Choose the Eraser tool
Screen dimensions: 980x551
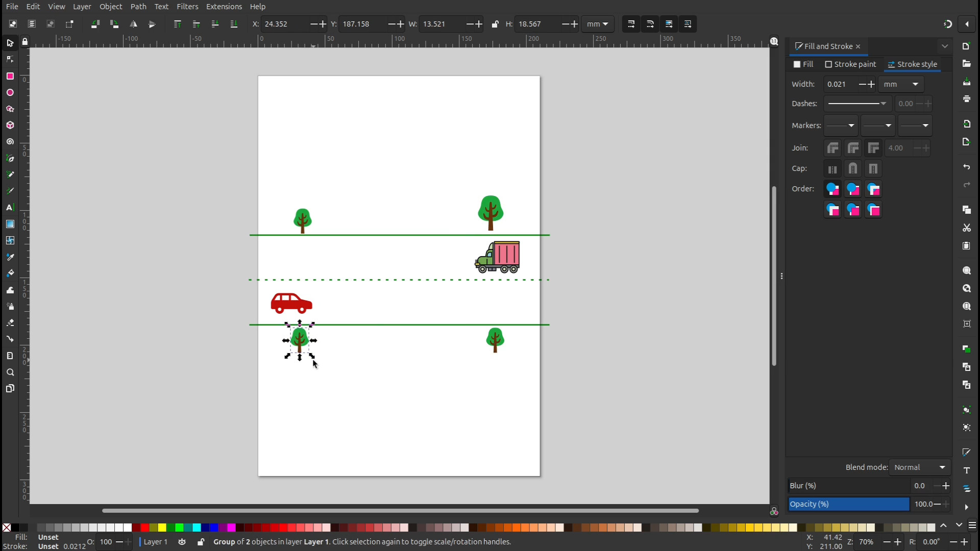pos(10,322)
